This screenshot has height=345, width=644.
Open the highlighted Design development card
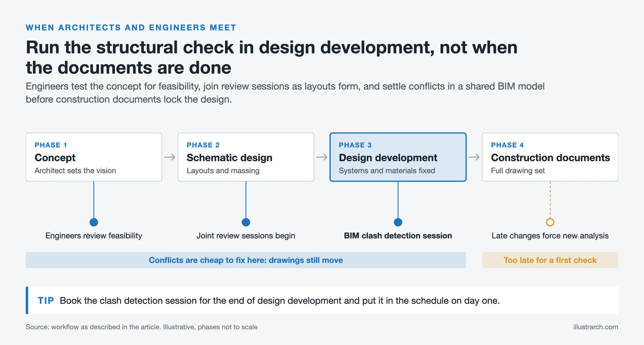[398, 157]
